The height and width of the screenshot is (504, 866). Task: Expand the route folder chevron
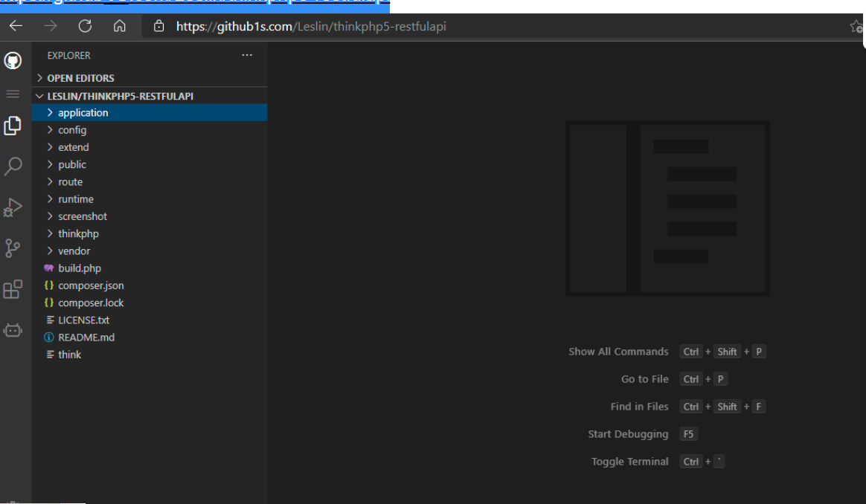[50, 181]
